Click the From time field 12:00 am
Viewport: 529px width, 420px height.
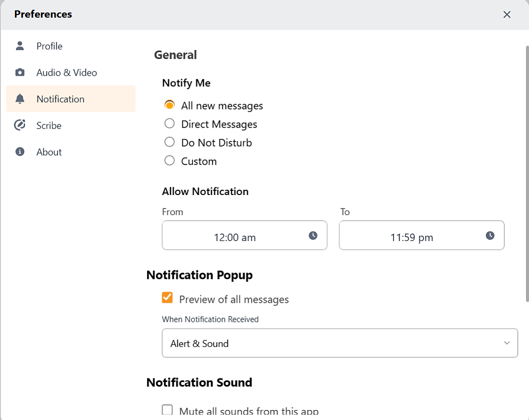click(244, 235)
